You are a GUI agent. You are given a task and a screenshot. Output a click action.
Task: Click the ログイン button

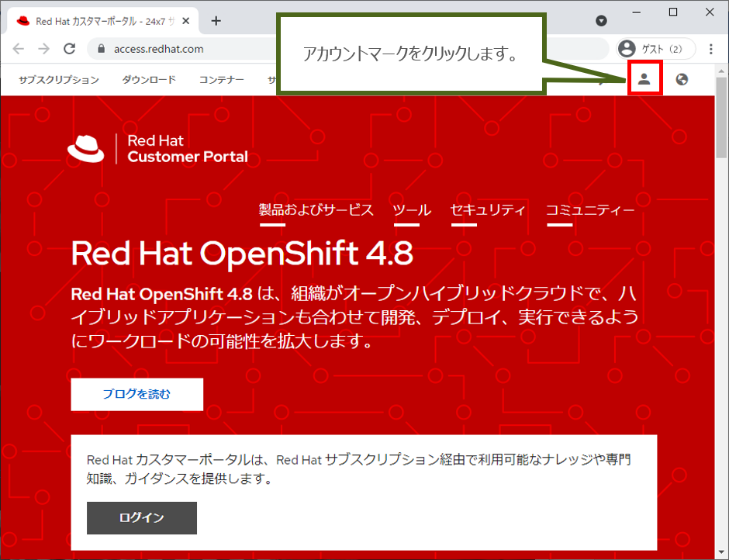(x=142, y=517)
